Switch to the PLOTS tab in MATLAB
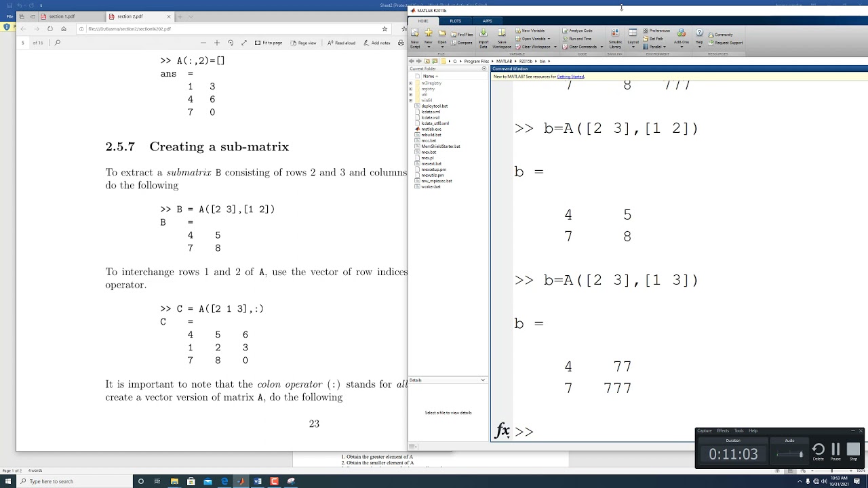This screenshot has height=488, width=868. click(x=456, y=21)
